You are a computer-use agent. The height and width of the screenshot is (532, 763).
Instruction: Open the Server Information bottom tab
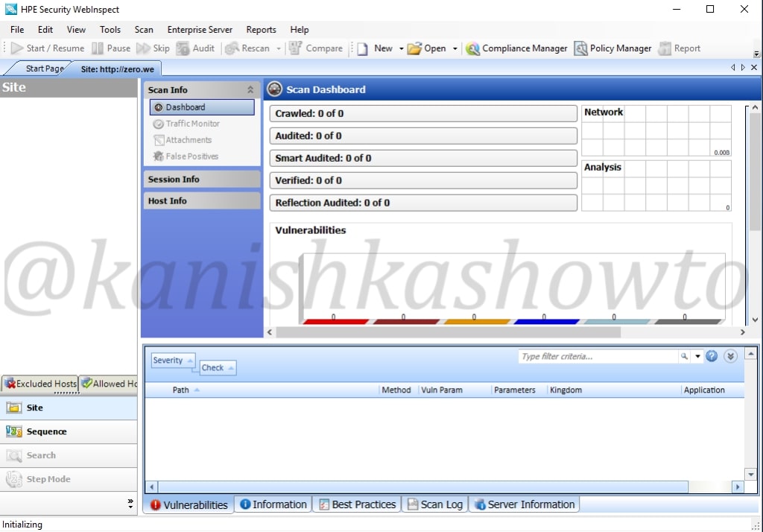coord(525,504)
